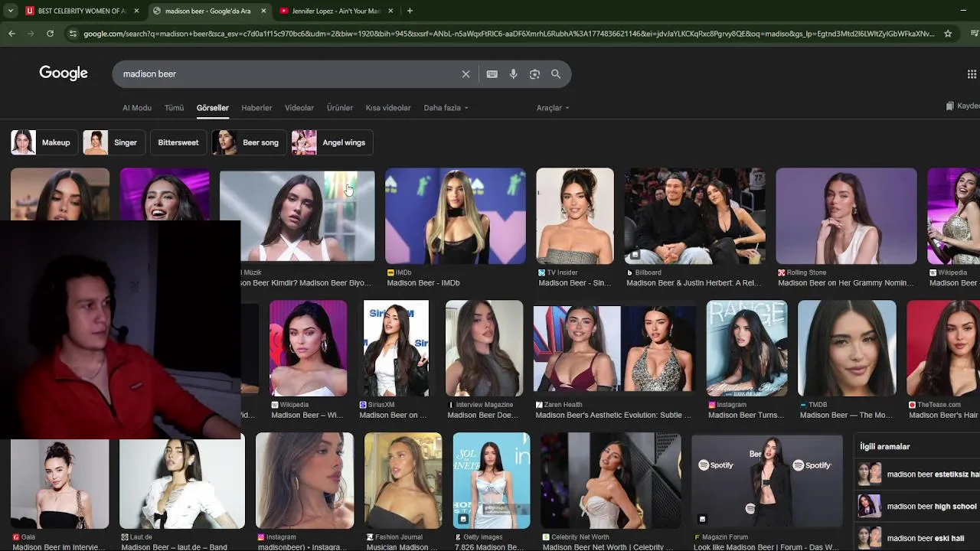The width and height of the screenshot is (980, 551).
Task: Open the Videolar tab
Action: coord(299,108)
